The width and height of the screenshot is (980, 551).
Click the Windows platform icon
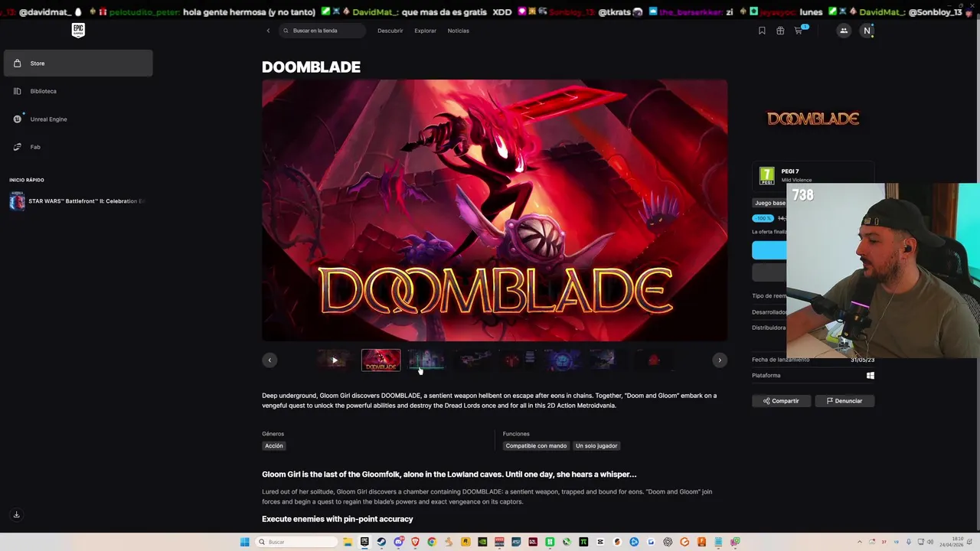tap(871, 376)
